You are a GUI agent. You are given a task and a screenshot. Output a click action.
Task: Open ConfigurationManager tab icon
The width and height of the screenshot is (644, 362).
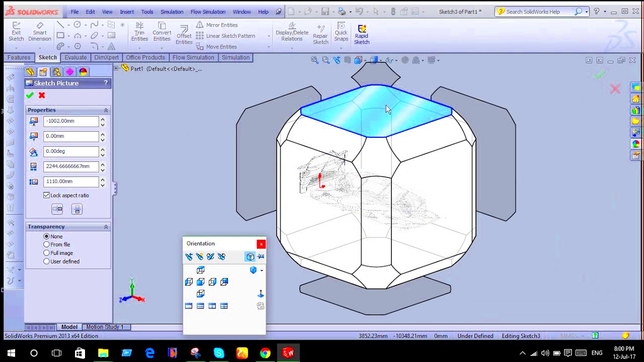click(56, 72)
